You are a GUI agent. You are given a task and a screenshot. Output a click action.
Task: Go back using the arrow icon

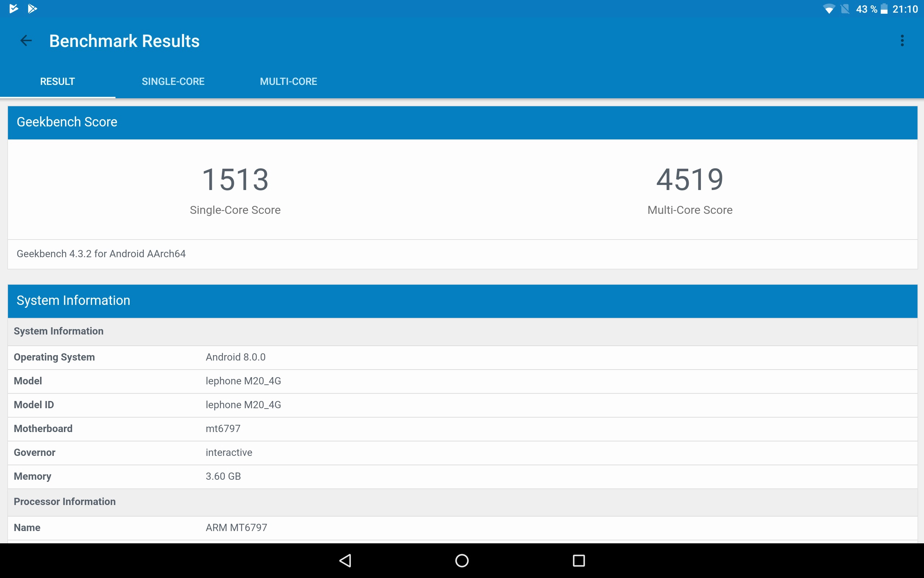[x=26, y=40]
